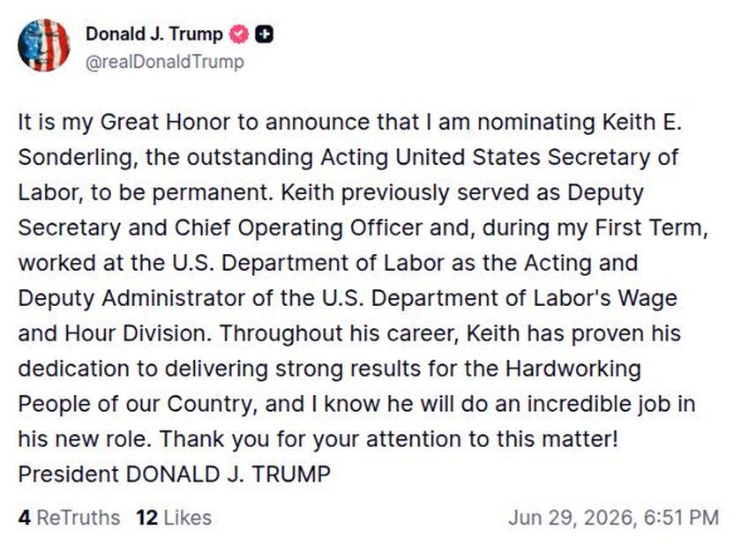View the 4 ReTruths list
This screenshot has height=560, width=741.
[69, 518]
